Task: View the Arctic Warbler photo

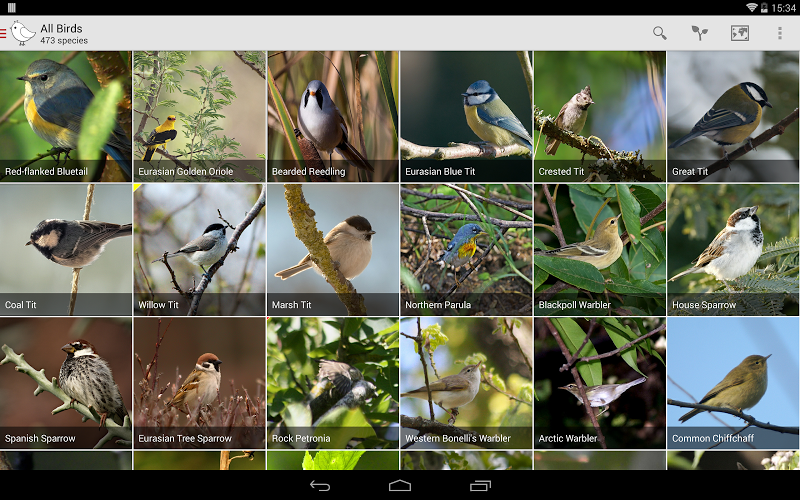Action: tap(600, 383)
